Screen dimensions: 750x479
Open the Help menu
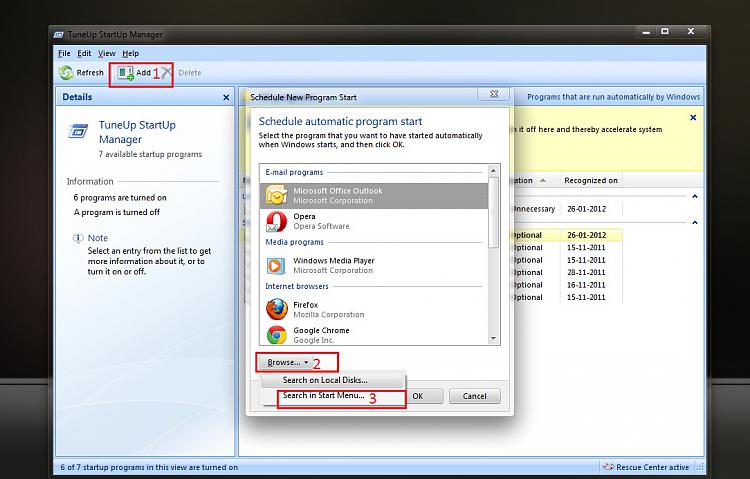(x=131, y=54)
